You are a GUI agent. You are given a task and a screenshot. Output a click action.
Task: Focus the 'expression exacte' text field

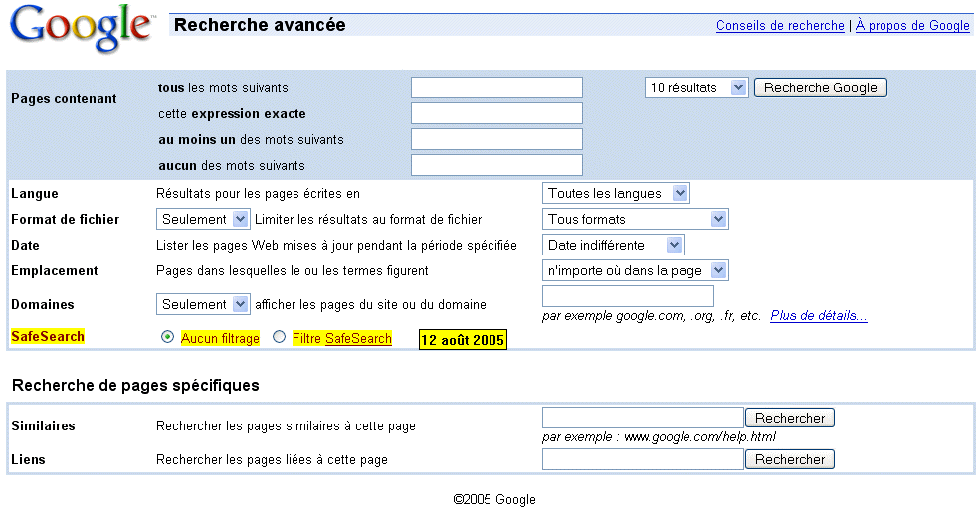(496, 113)
